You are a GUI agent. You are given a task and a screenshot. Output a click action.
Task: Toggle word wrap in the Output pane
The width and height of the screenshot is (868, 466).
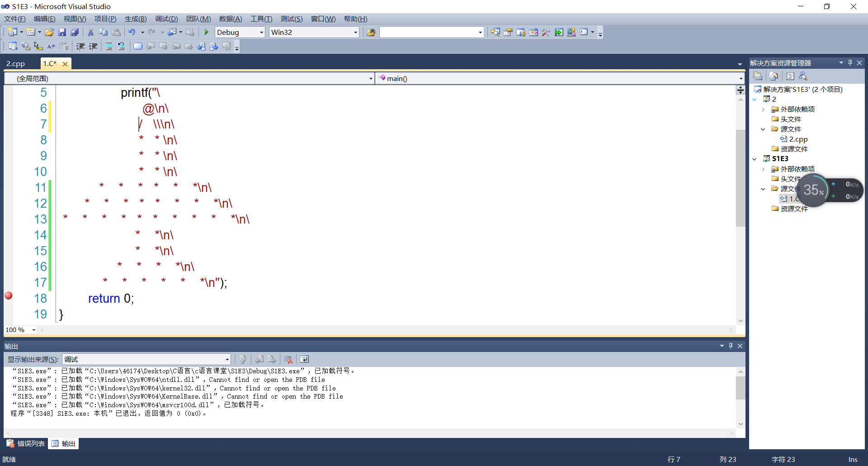pos(304,359)
